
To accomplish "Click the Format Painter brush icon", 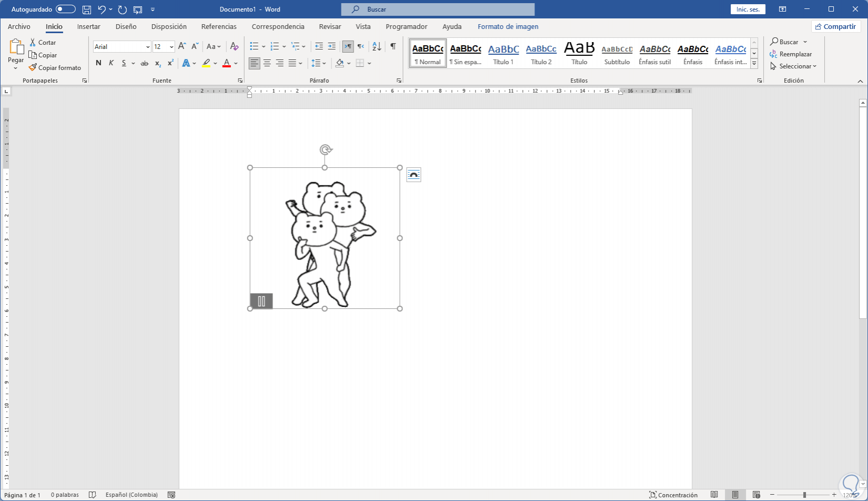I will tap(33, 67).
